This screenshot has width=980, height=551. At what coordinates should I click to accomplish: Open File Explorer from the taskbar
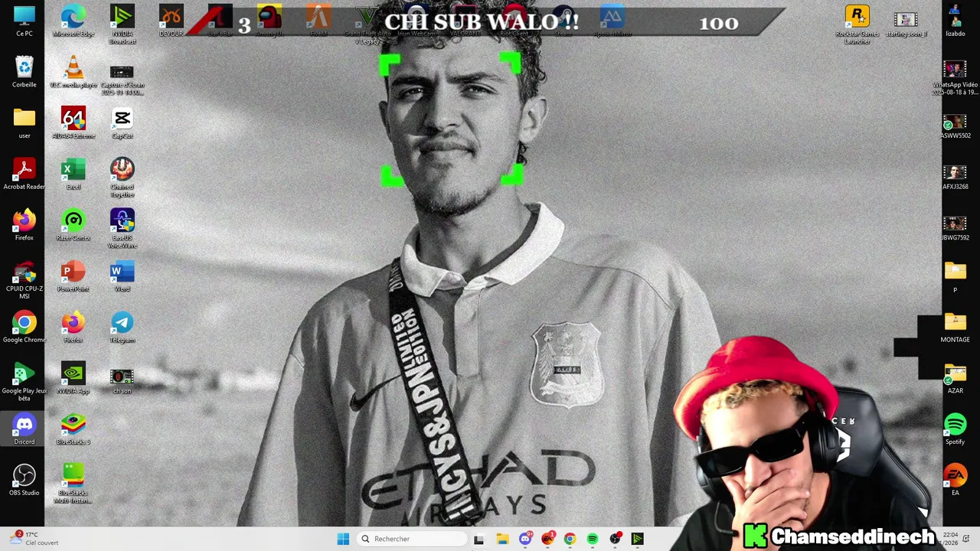click(502, 539)
